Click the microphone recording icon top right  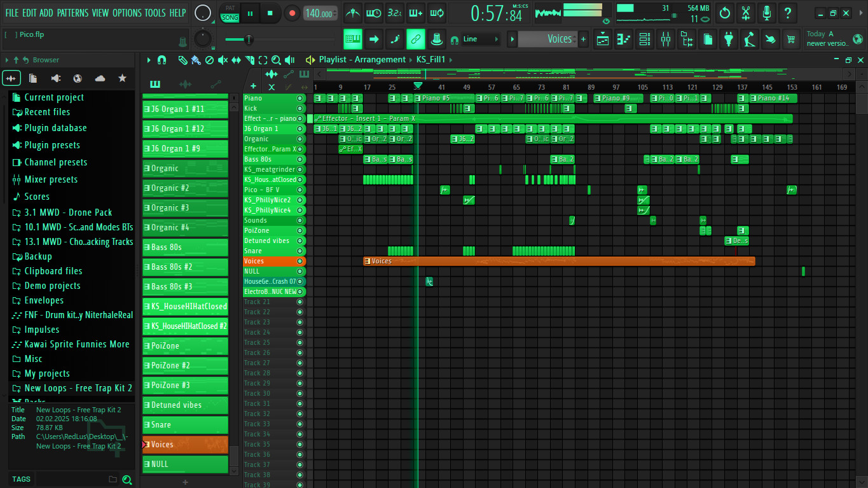[x=767, y=13]
